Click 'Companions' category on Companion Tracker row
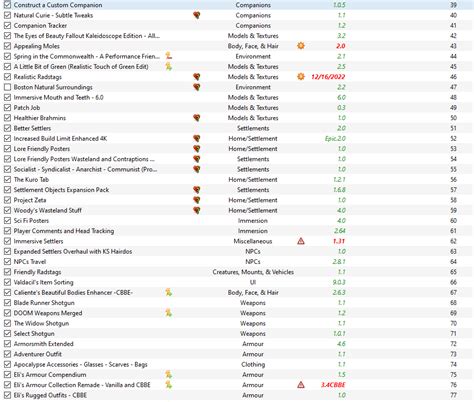Screen dimensions: 474x402 tap(253, 26)
